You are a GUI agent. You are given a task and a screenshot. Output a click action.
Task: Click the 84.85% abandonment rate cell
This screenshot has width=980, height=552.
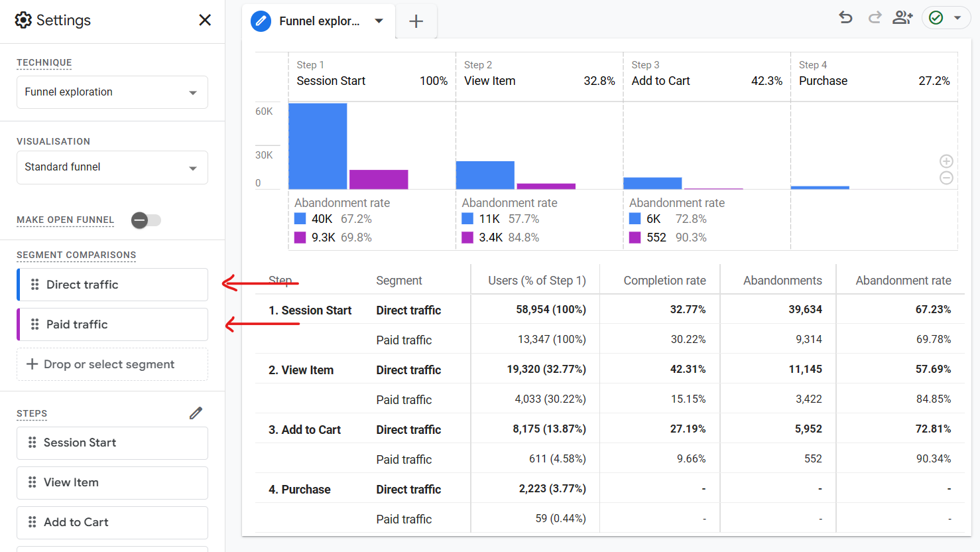(934, 399)
